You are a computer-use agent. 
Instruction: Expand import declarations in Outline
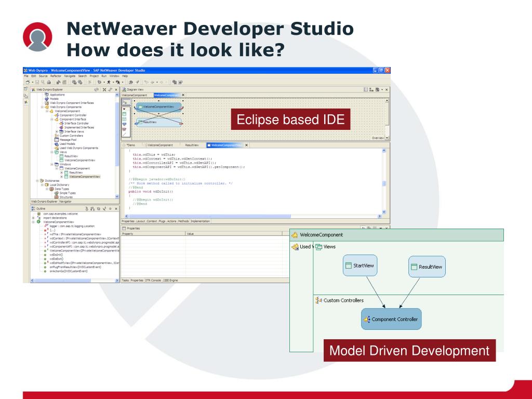tap(33, 218)
